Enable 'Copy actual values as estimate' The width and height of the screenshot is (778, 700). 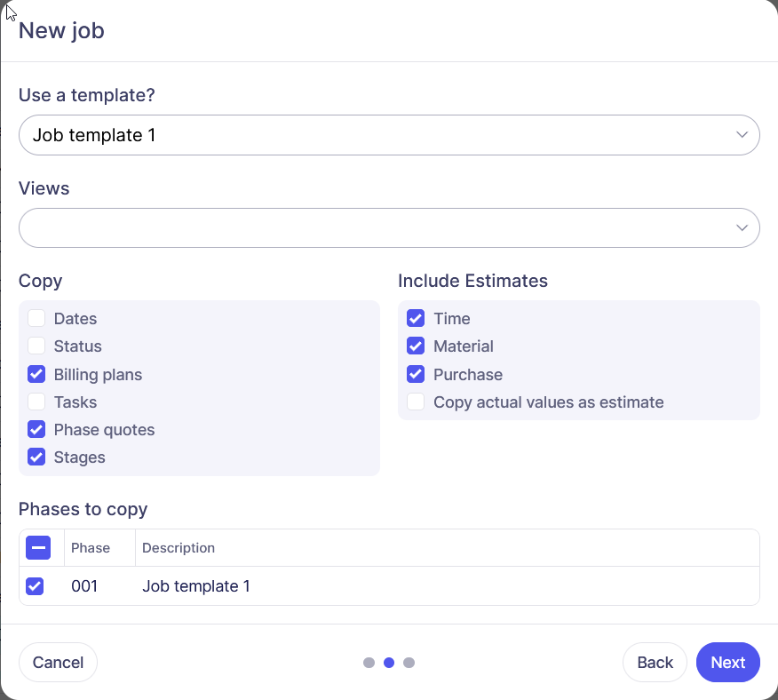click(x=416, y=402)
